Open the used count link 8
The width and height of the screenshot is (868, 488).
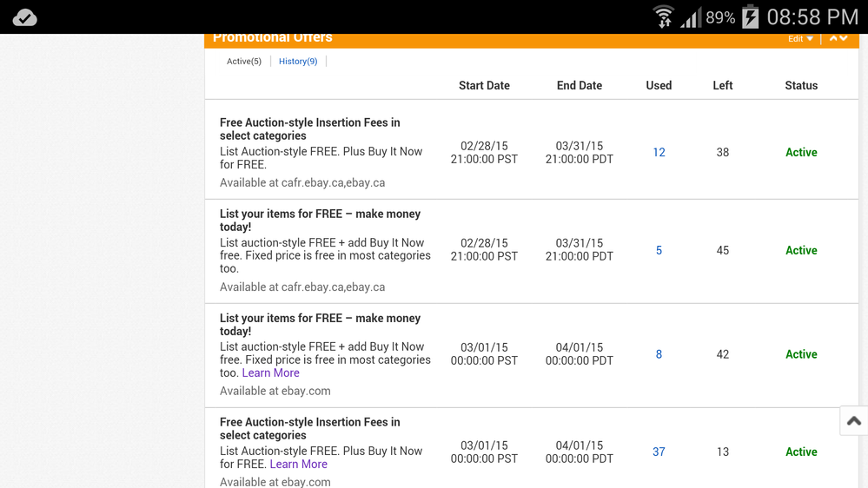[659, 354]
